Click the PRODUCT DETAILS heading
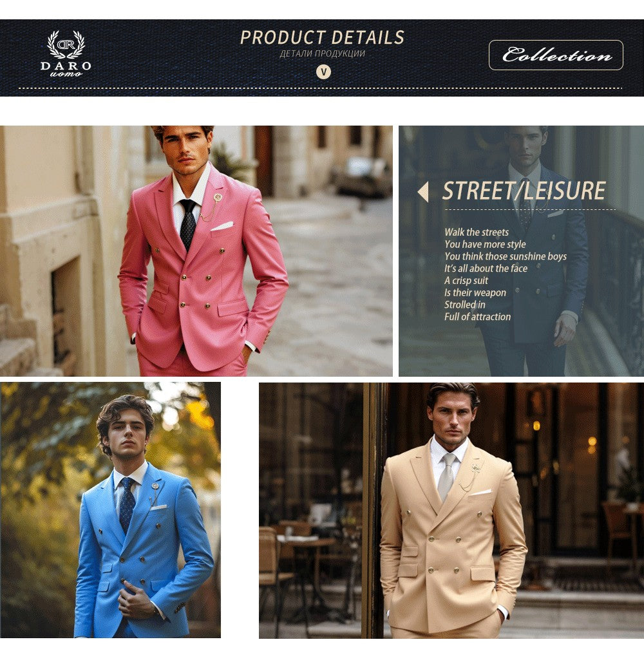The width and height of the screenshot is (644, 662). [322, 37]
